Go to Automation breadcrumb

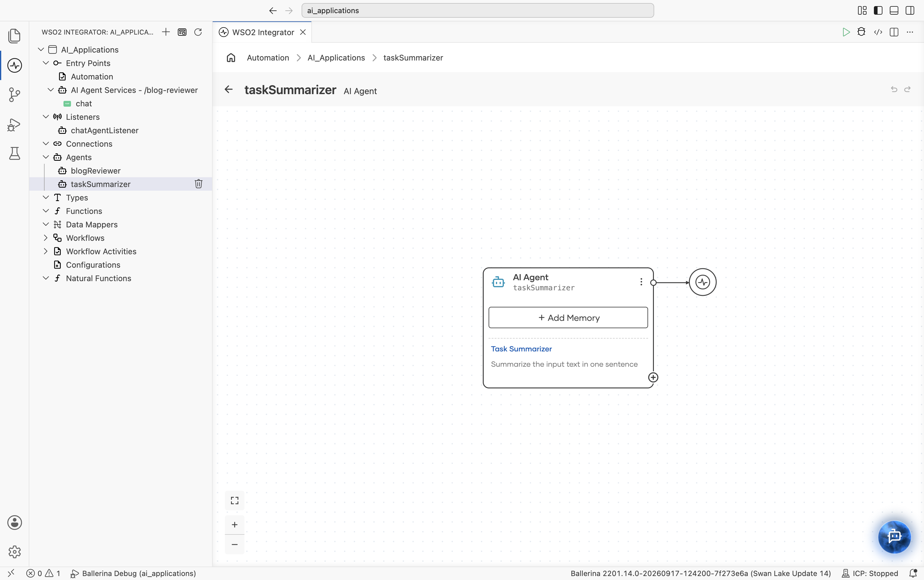point(268,57)
